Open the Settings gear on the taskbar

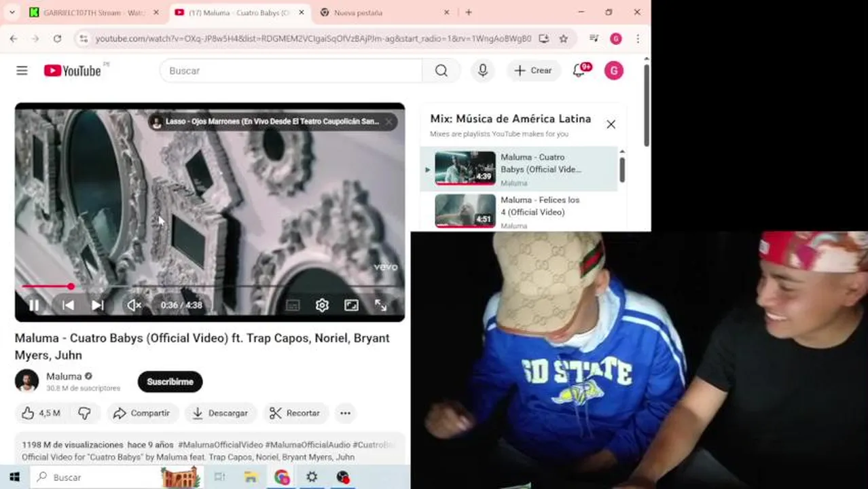312,477
